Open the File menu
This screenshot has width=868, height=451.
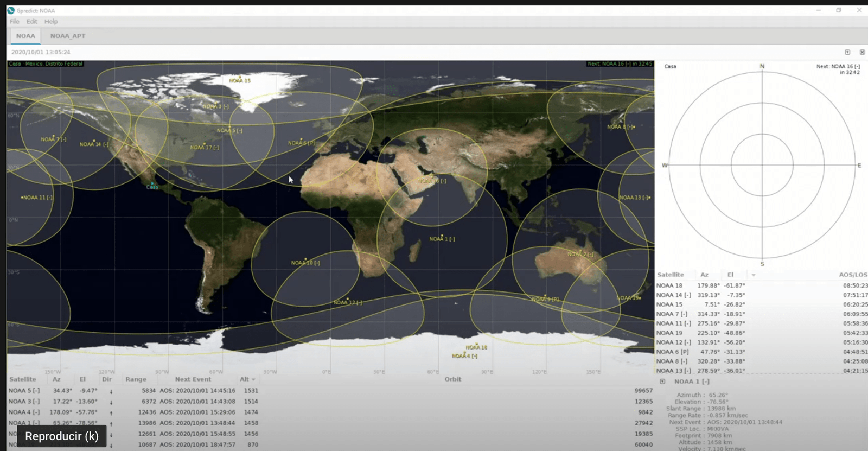pos(15,22)
